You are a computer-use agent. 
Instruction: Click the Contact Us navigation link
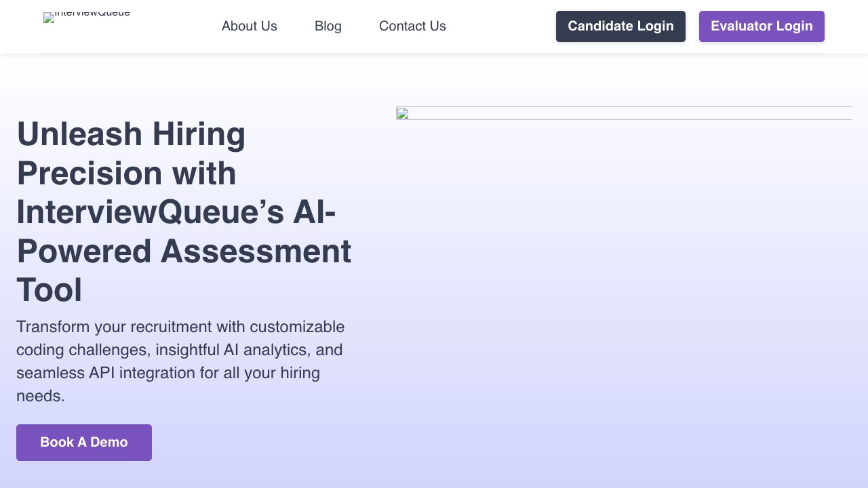click(x=412, y=26)
